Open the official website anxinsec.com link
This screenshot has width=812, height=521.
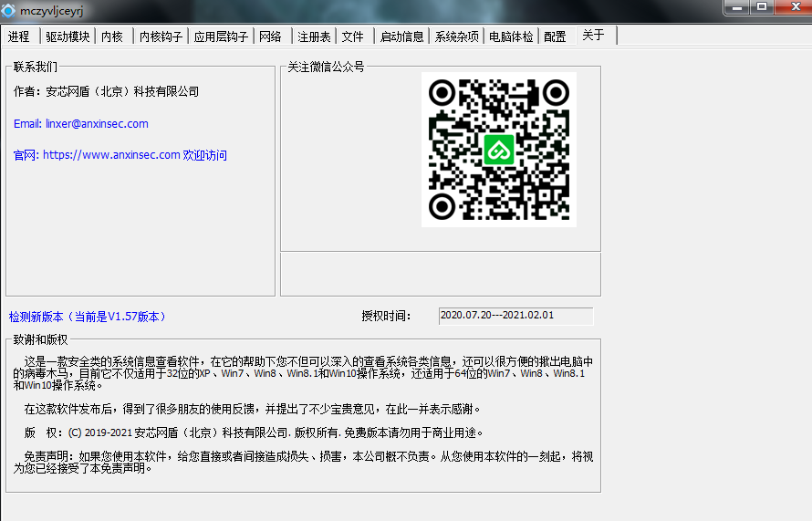click(120, 155)
